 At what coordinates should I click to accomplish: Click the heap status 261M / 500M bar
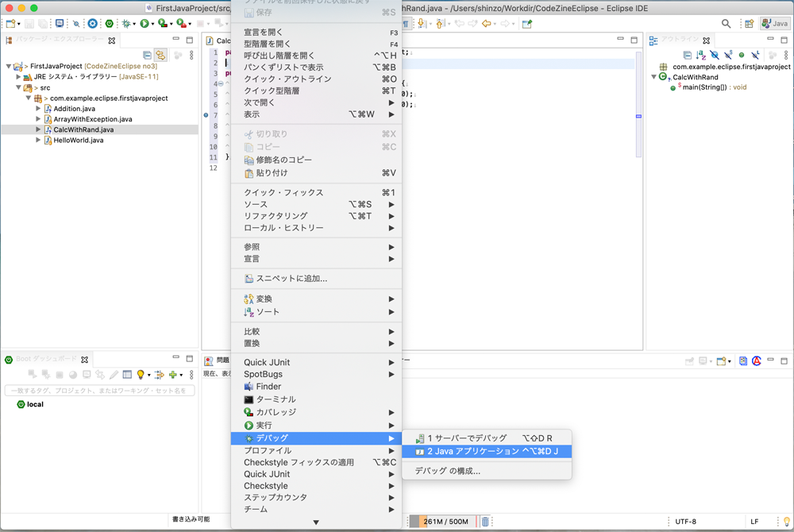coord(442,522)
